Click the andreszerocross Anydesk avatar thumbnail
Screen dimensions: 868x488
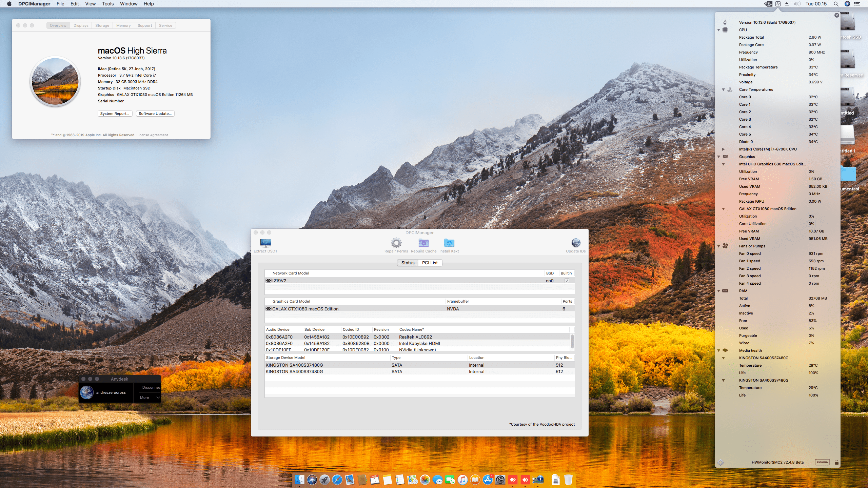87,392
